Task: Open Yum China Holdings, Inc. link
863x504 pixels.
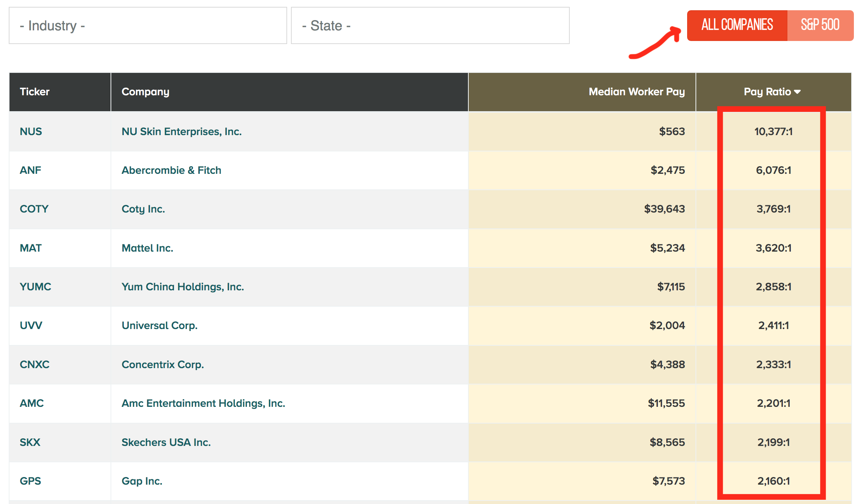Action: 183,287
